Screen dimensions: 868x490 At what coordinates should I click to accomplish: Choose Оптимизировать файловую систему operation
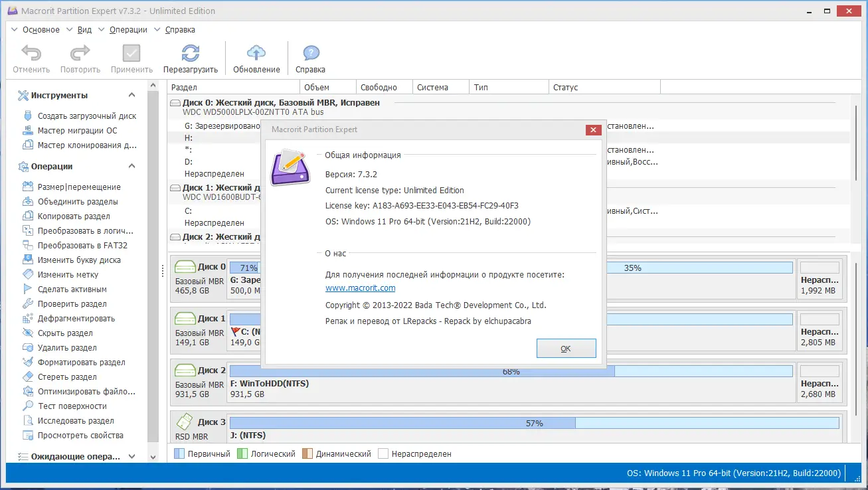(x=79, y=391)
